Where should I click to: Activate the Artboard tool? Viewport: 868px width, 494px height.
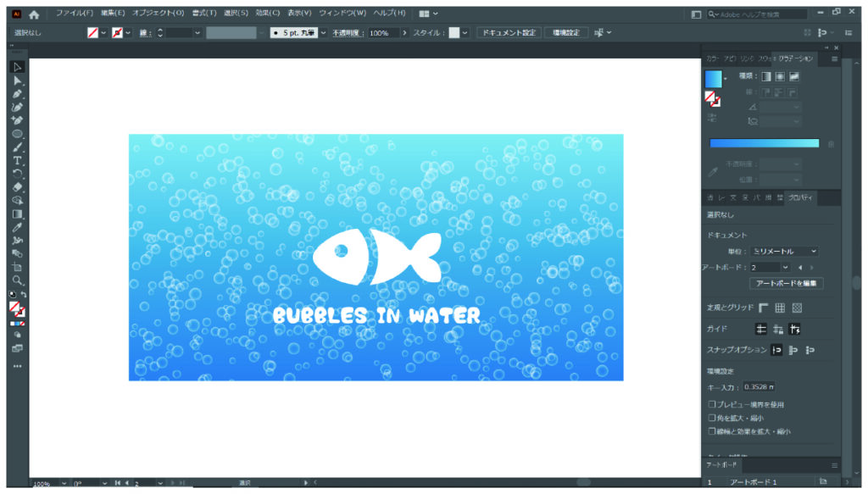coord(17,267)
